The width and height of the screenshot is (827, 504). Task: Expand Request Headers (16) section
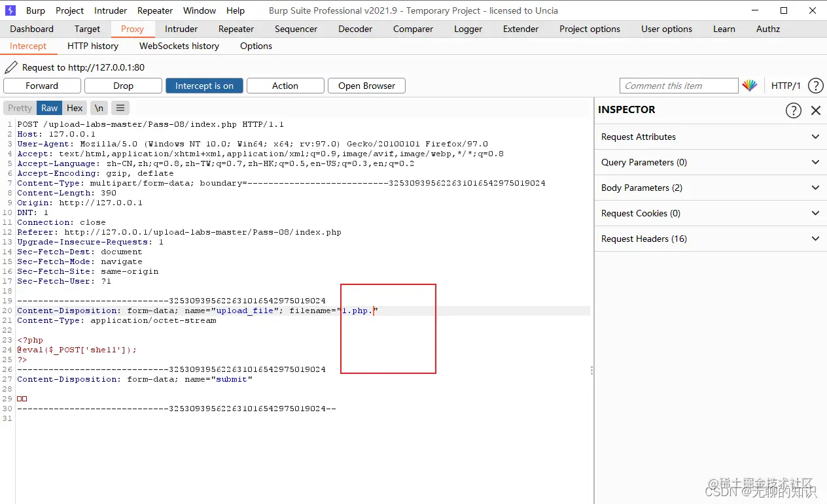[711, 239]
